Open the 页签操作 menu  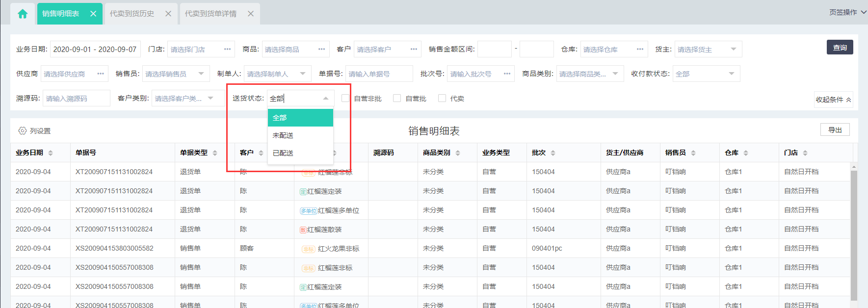point(847,12)
